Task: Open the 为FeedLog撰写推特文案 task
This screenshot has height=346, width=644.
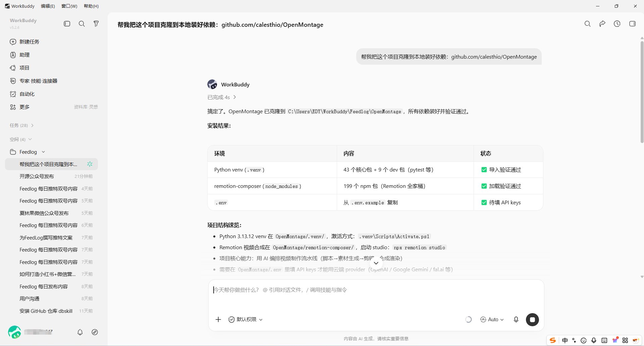Action: [x=51, y=237]
